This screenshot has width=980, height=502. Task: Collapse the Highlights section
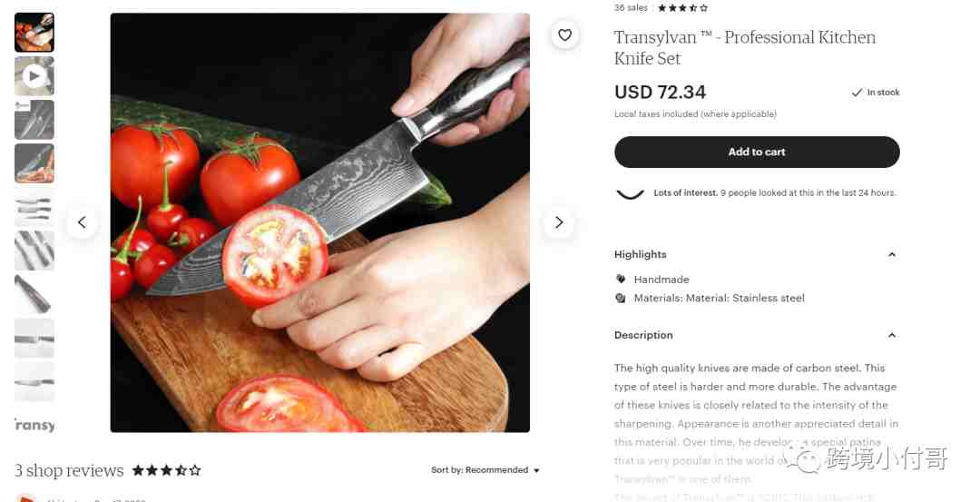click(x=892, y=254)
